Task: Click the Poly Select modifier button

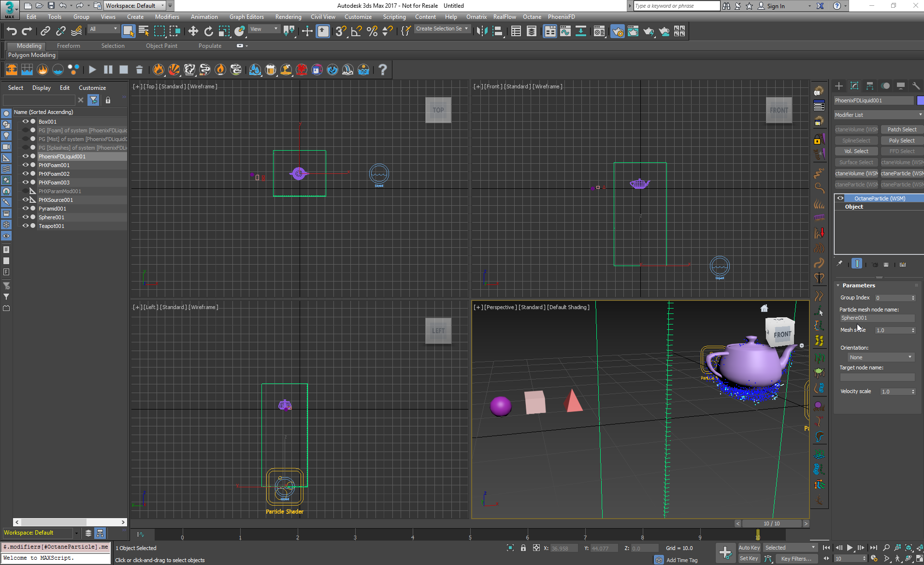Action: click(902, 141)
